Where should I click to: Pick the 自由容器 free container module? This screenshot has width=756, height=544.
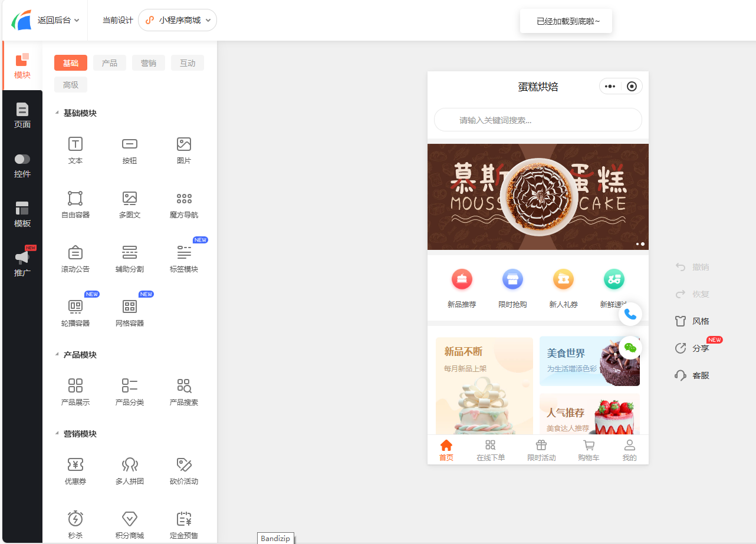pos(75,205)
